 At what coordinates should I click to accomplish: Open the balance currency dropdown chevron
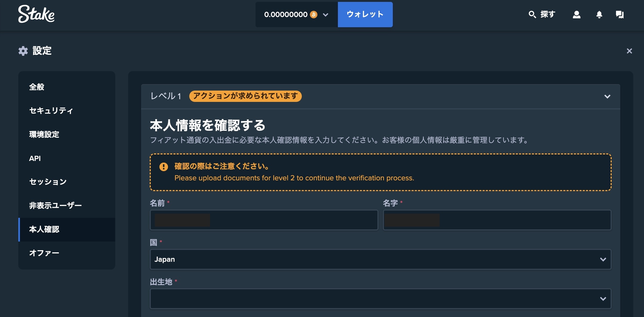[x=325, y=15]
